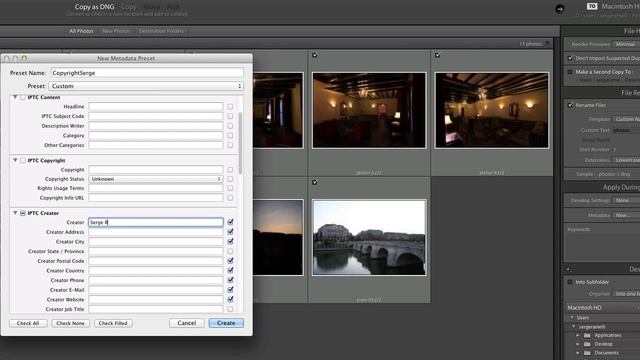Choose Copy as DNG import mode

pyautogui.click(x=94, y=7)
